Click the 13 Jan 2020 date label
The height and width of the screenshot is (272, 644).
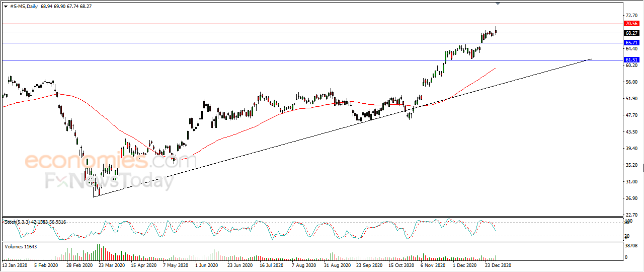click(16, 265)
